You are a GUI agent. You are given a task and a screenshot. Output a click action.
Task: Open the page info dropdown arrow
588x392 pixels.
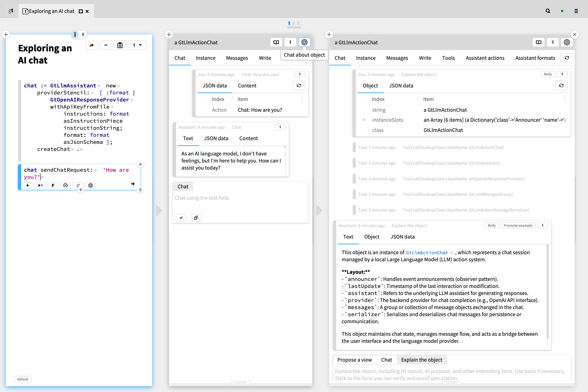[x=141, y=45]
